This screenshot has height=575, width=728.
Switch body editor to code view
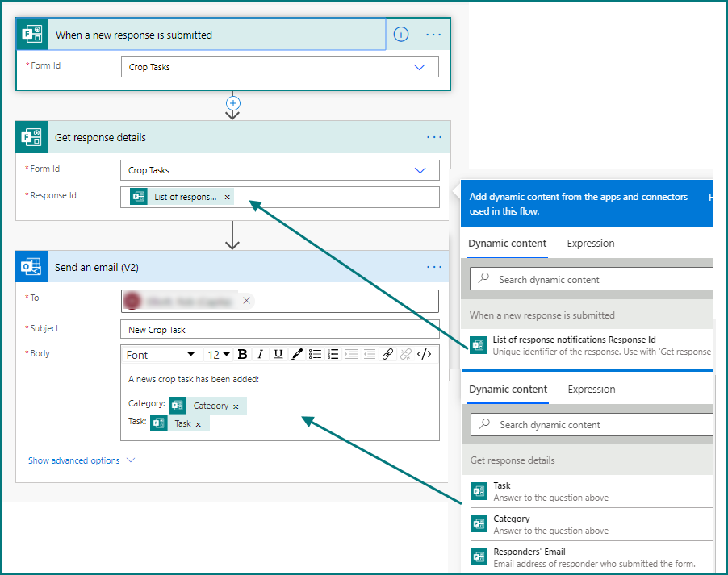click(424, 355)
